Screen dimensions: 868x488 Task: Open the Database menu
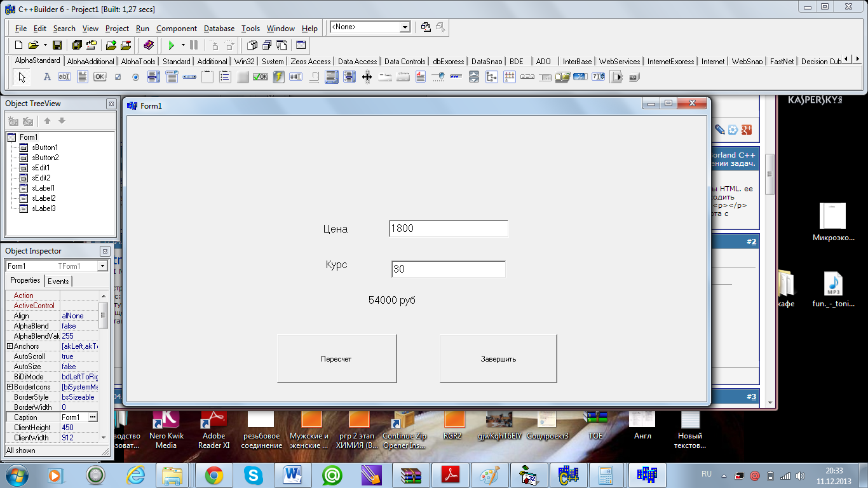tap(219, 29)
